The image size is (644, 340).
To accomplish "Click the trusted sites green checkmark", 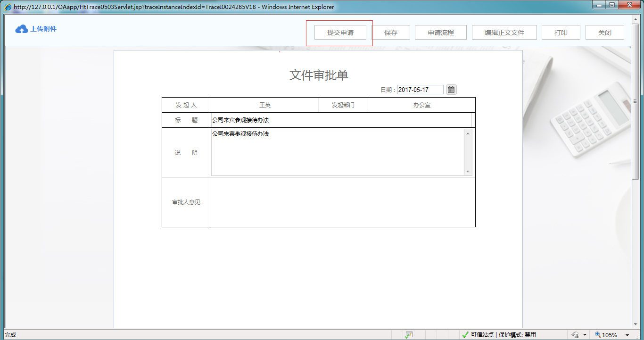I will pyautogui.click(x=465, y=335).
